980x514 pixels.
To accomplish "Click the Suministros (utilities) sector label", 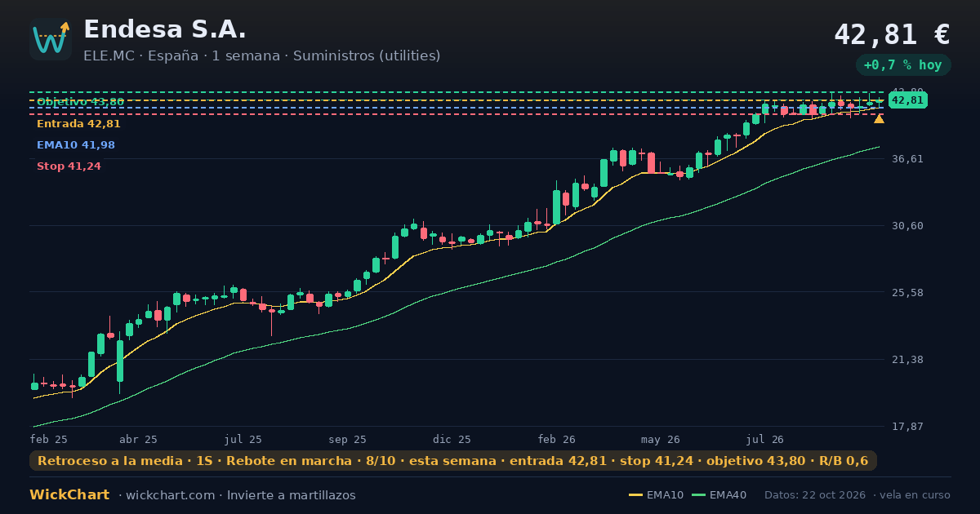I will [367, 55].
